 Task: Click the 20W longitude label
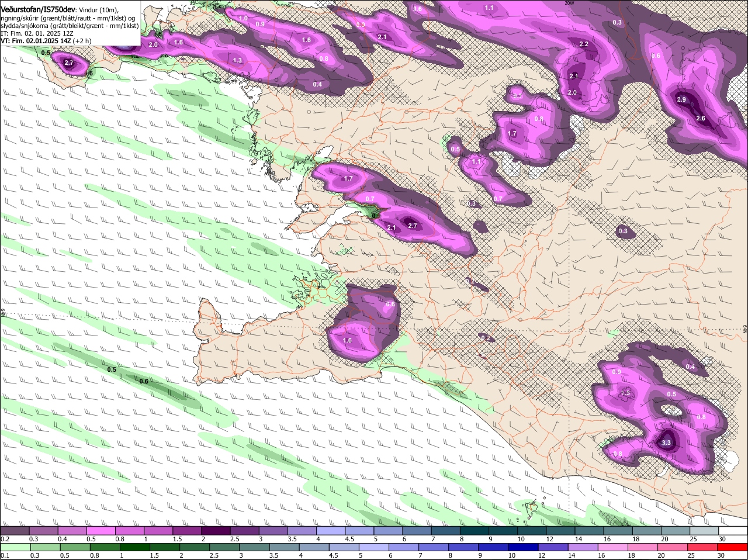(569, 3)
